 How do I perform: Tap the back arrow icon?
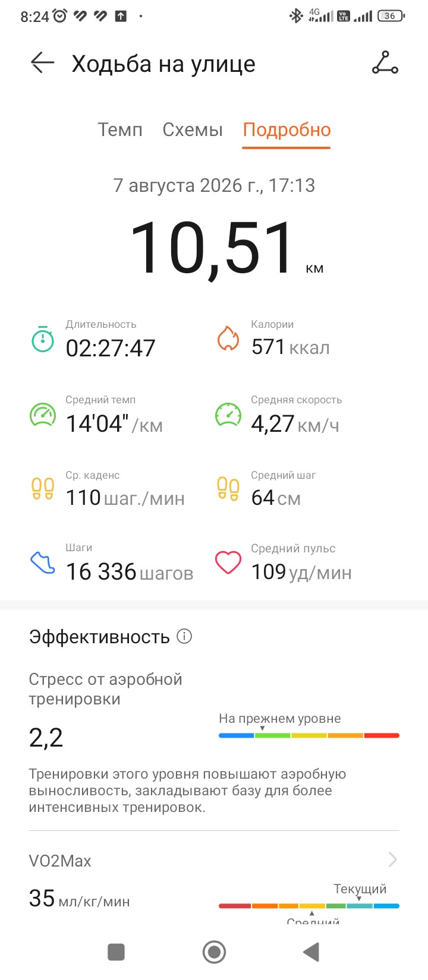point(42,63)
